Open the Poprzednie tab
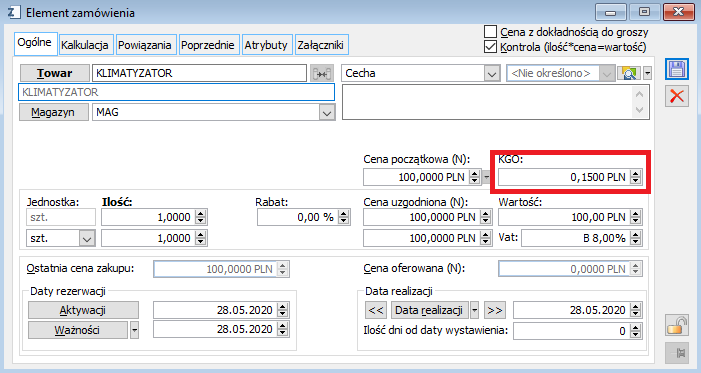Screen dimensions: 701x373 (x=208, y=45)
